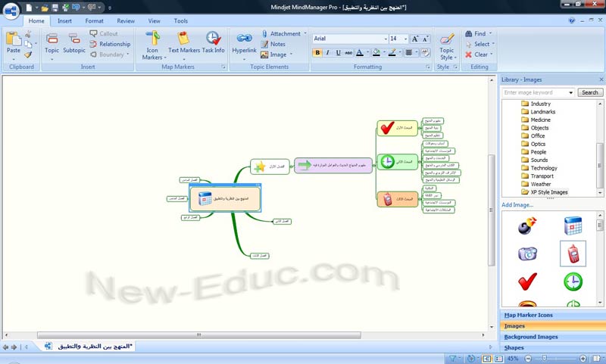Screen dimensions: 606x364
Task: Open topic Notes
Action: coord(273,44)
